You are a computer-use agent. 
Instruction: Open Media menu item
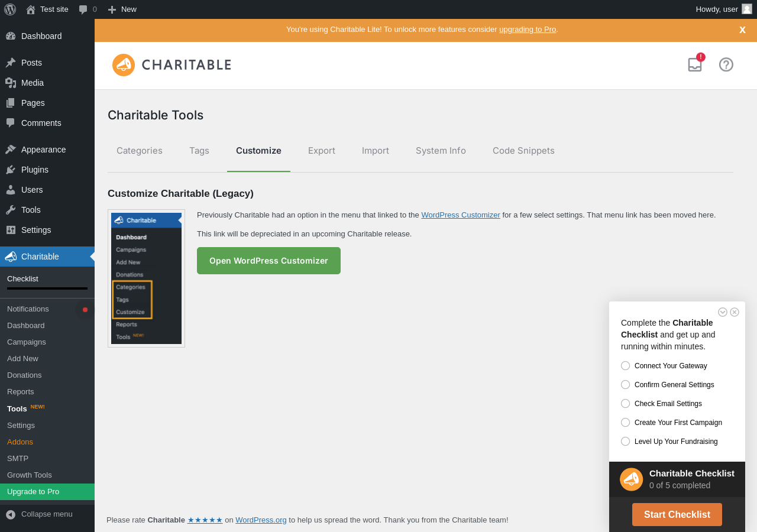(47, 83)
